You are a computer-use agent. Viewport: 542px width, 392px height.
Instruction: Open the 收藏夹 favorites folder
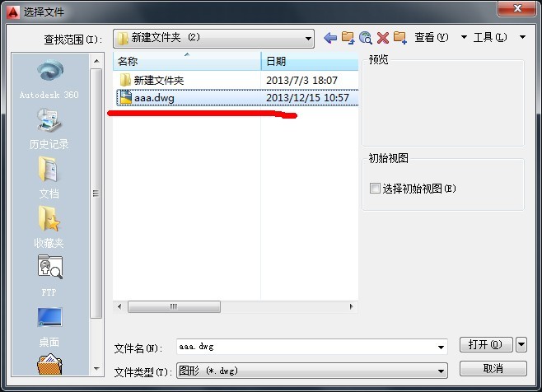[49, 227]
